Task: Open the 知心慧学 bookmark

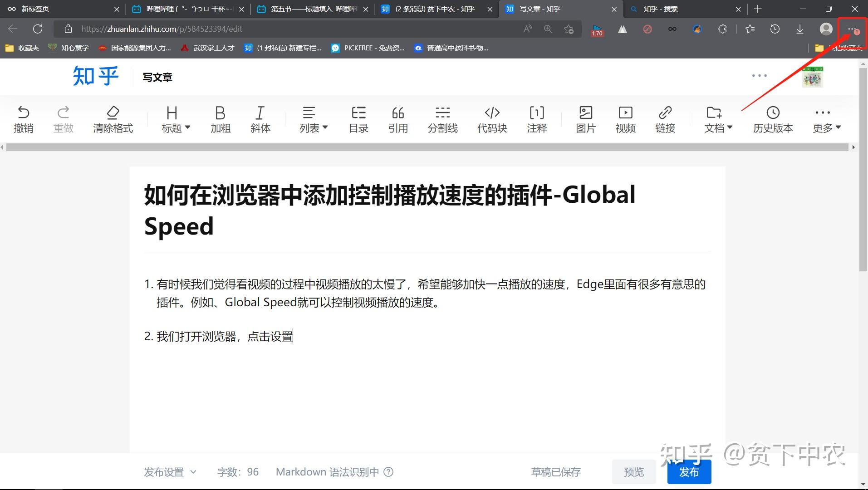Action: [x=69, y=48]
